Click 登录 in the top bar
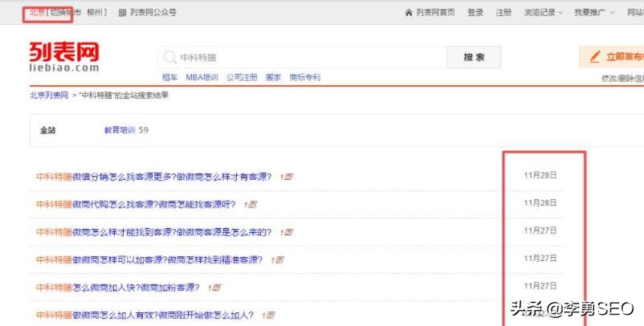Screen dimensions: 644x326 tap(475, 13)
